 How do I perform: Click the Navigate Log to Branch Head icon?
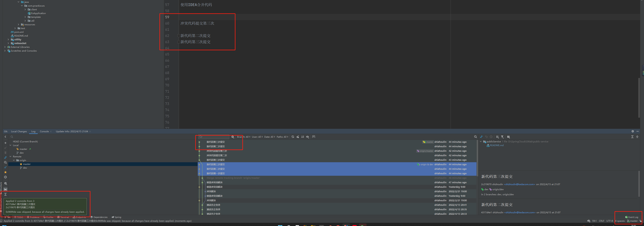(x=5, y=177)
